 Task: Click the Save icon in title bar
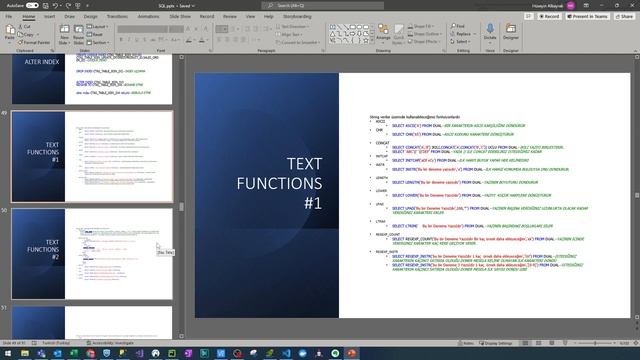pos(45,6)
